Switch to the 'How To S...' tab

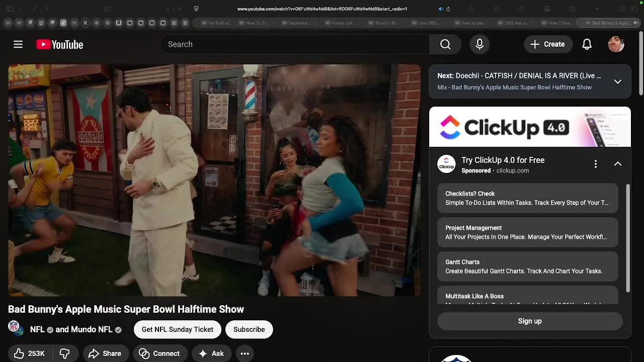[x=253, y=23]
